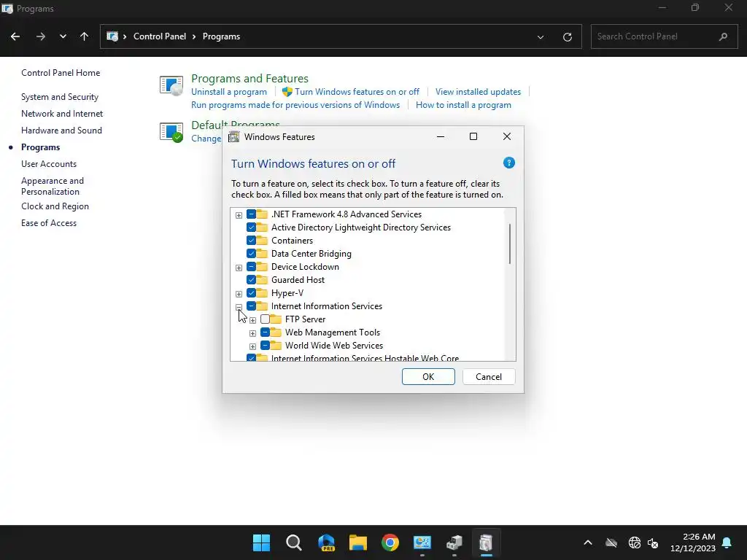Expand the FTP Server node
This screenshot has width=747, height=560.
(x=252, y=320)
